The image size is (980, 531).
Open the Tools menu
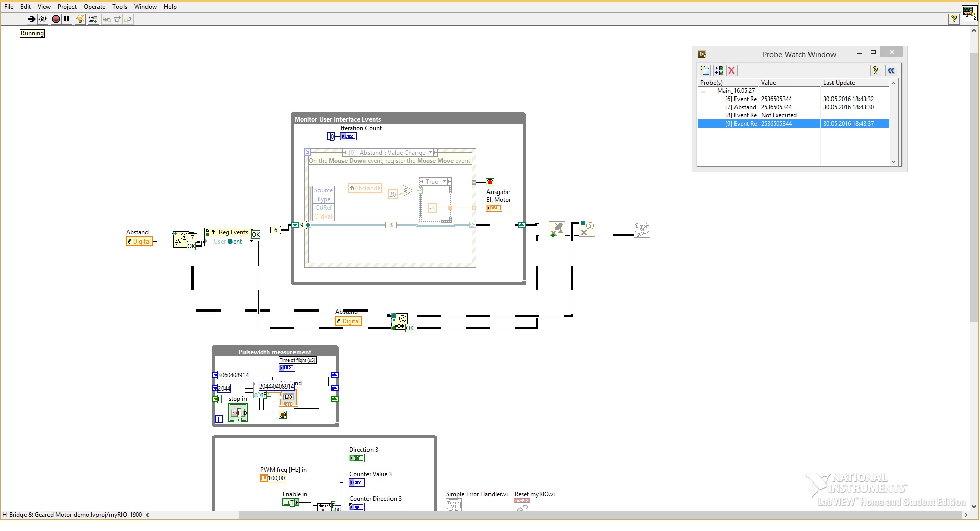(x=119, y=7)
